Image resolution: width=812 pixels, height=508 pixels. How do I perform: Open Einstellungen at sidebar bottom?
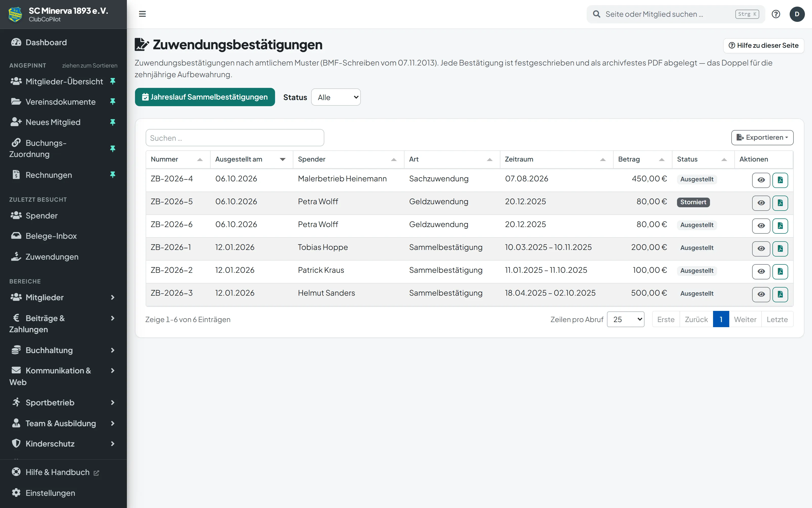(63, 493)
